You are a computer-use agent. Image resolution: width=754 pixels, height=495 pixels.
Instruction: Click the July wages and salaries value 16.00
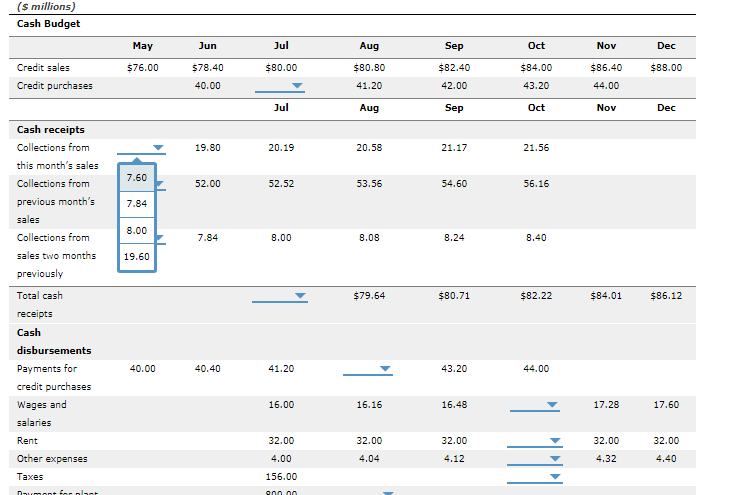(281, 405)
